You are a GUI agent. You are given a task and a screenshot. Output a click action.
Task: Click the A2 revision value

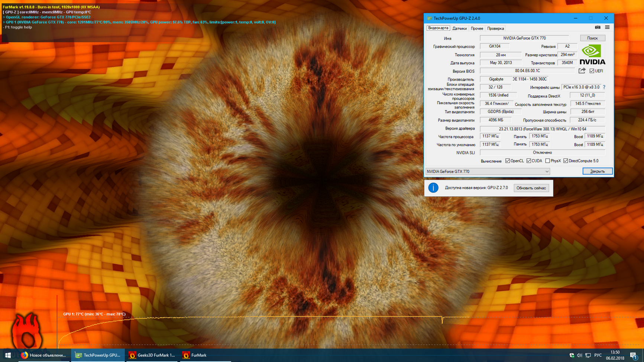567,46
